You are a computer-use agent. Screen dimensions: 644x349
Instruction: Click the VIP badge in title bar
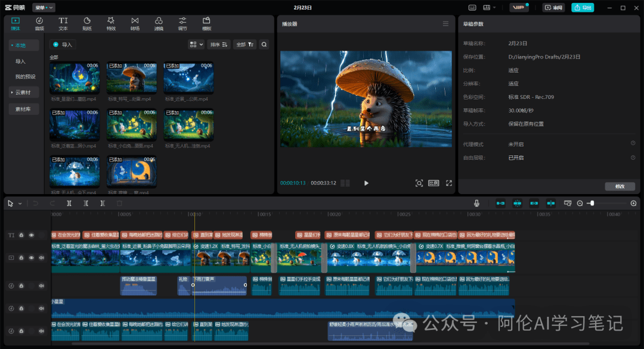click(x=519, y=7)
